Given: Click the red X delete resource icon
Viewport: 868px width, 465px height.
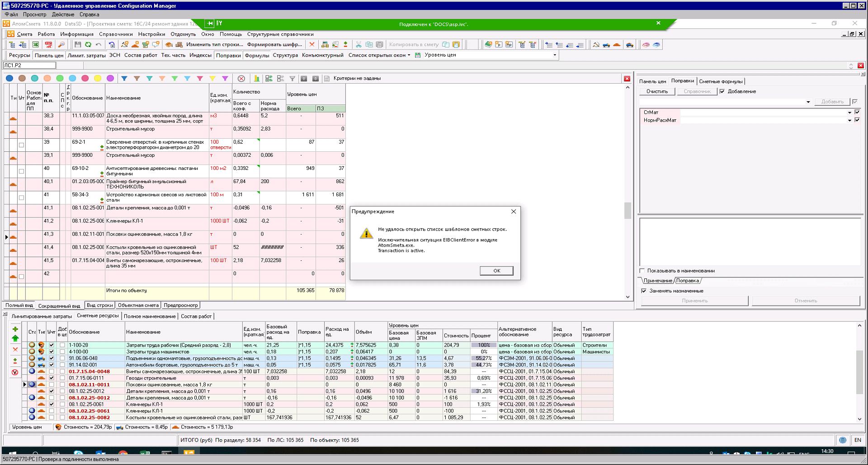Looking at the screenshot, I should click(15, 349).
